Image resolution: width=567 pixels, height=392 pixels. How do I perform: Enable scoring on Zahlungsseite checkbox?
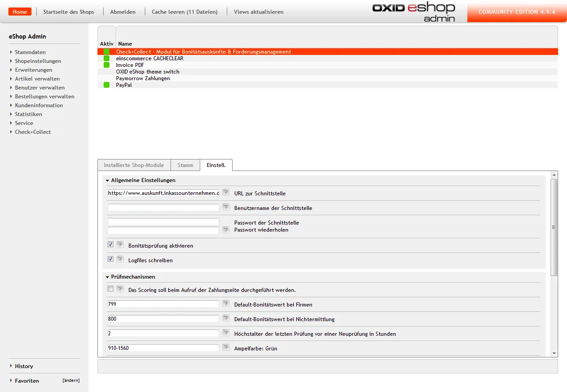[x=111, y=289]
